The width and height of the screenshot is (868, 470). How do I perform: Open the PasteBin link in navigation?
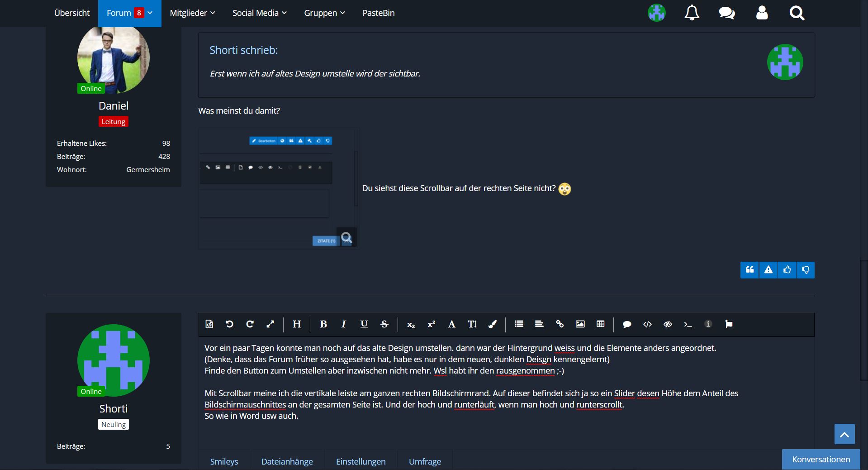[x=378, y=13]
